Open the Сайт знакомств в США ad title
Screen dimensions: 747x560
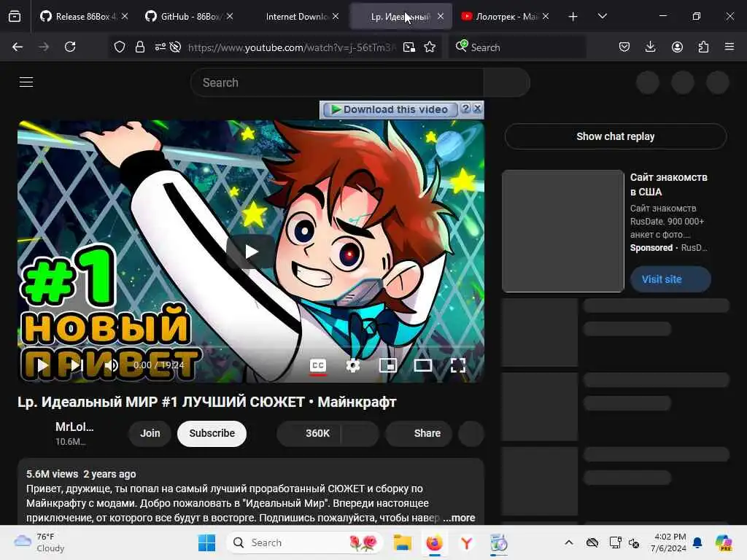[668, 184]
